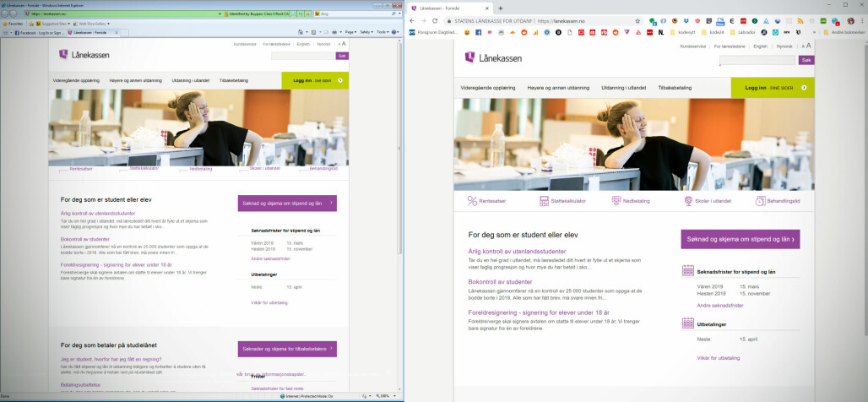Open Utdanning i utlandet in Chrome
868x402 pixels.
click(x=623, y=88)
